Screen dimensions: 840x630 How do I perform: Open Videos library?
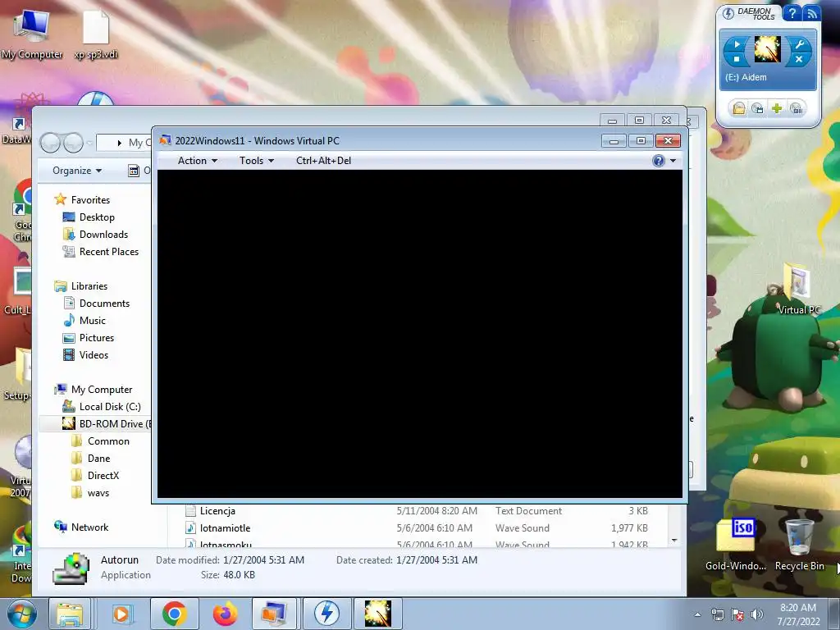click(94, 354)
